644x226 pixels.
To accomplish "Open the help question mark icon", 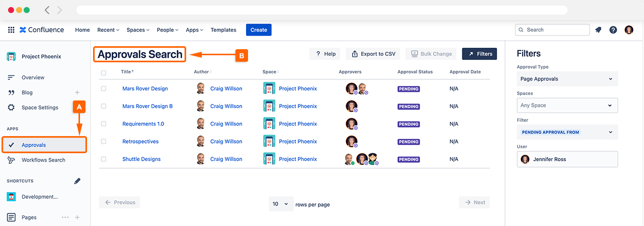I will (613, 30).
